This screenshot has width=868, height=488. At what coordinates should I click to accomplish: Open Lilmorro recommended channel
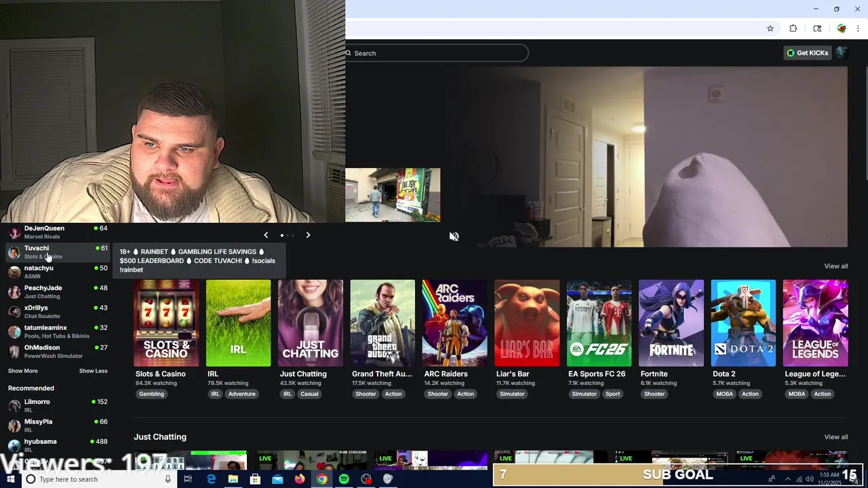(x=58, y=405)
